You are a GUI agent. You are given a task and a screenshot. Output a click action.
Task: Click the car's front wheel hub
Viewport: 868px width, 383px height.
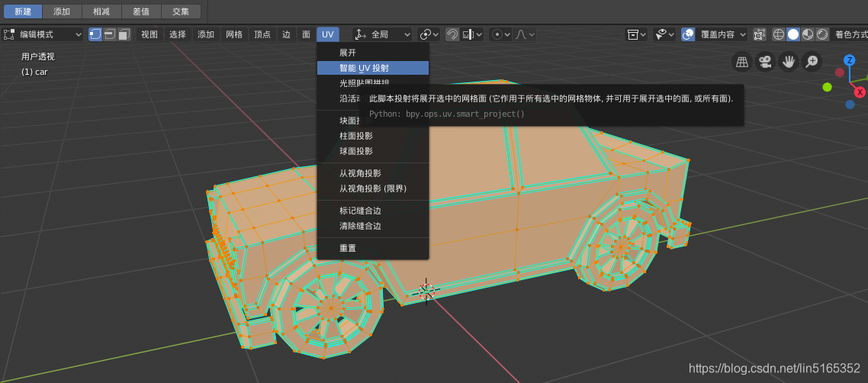(x=331, y=308)
